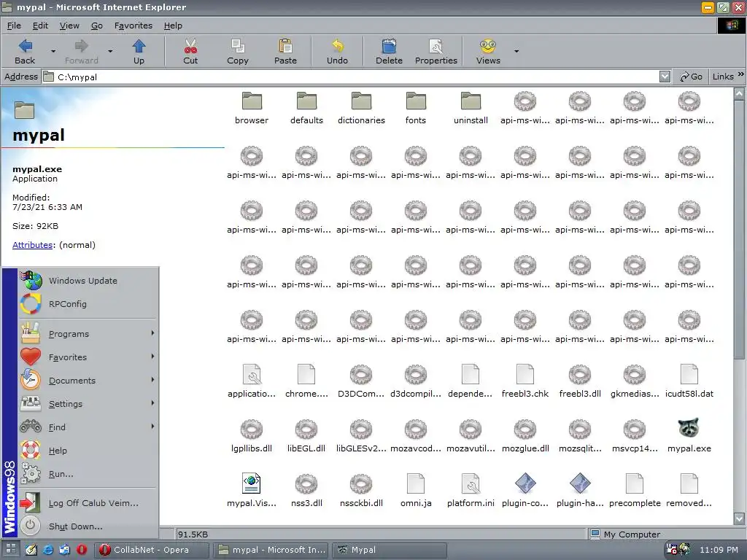747x560 pixels.
Task: Expand the Address bar dropdown
Action: point(665,77)
